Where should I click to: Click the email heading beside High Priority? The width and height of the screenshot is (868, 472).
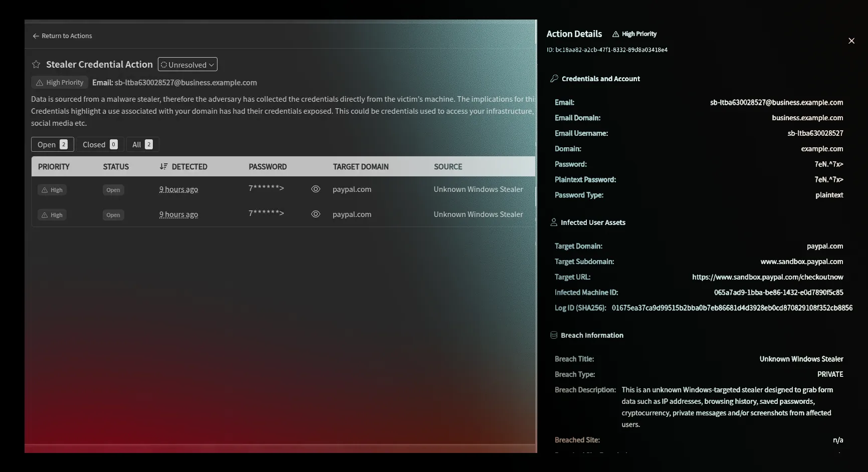click(x=174, y=83)
